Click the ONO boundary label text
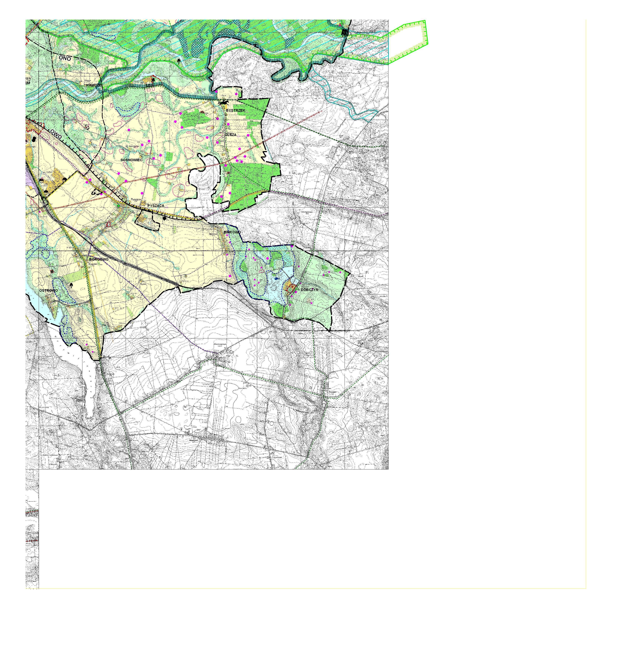The image size is (631, 672). click(65, 58)
